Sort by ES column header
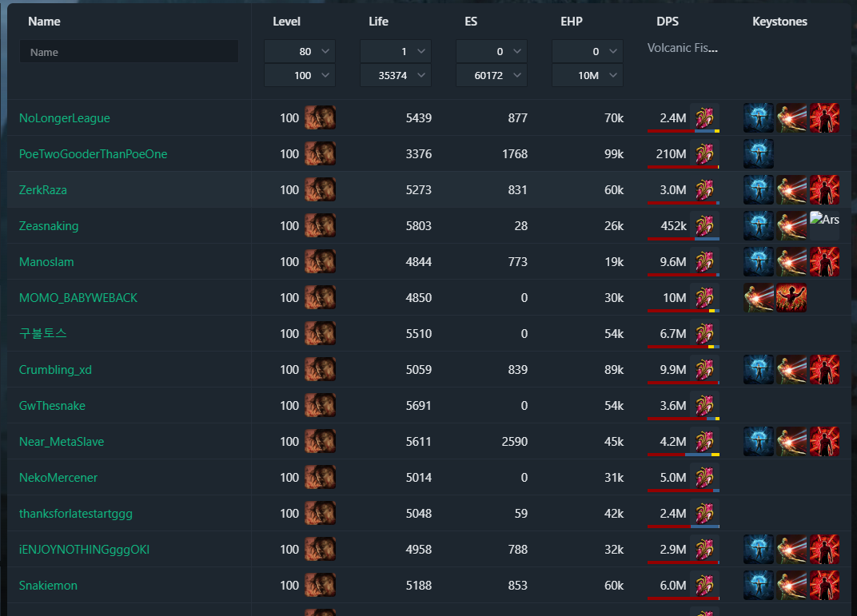This screenshot has width=857, height=616. coord(471,22)
